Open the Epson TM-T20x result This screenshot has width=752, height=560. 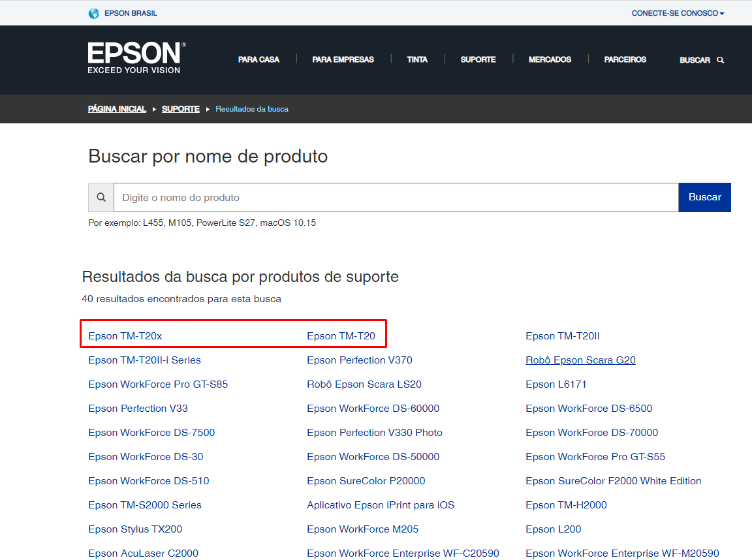tap(125, 336)
